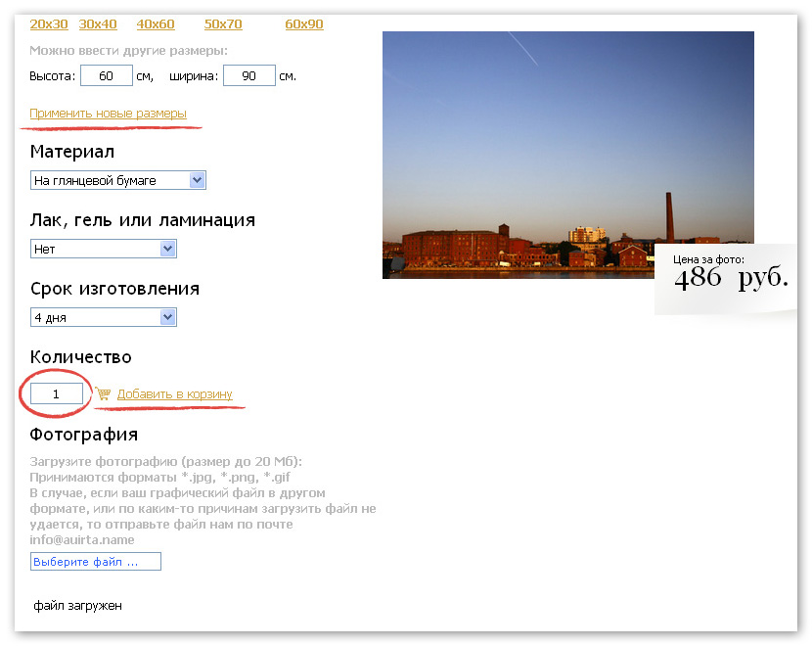Image resolution: width=812 pixels, height=646 pixels.
Task: Select the 50x70 size preset
Action: [223, 24]
